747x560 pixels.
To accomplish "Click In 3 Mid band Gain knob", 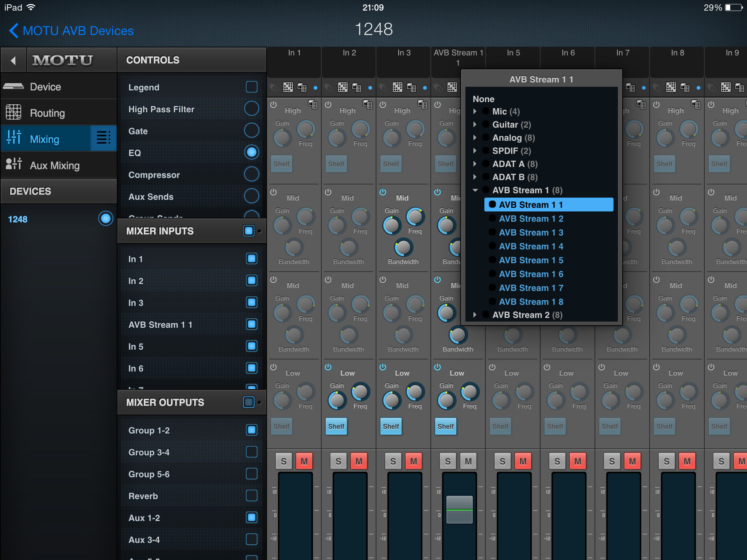I will coord(392,225).
